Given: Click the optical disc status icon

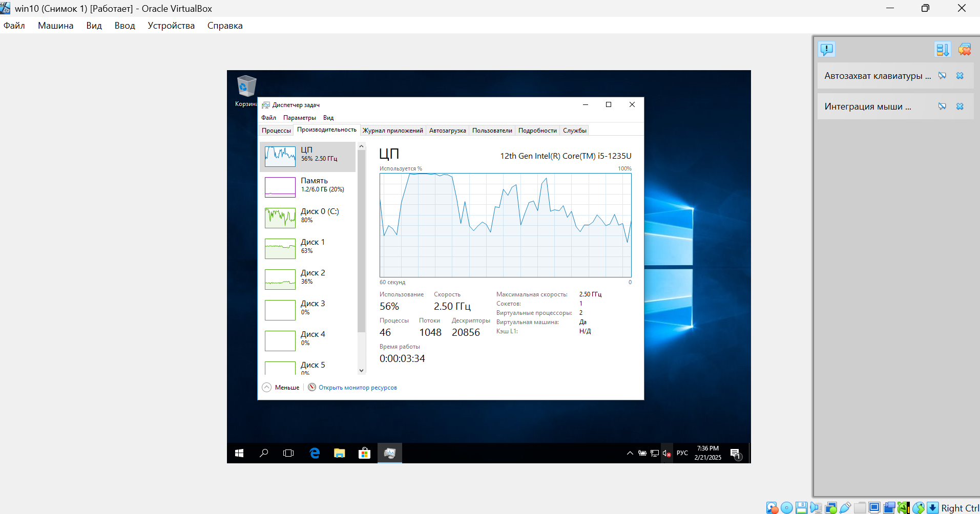Looking at the screenshot, I should (x=786, y=508).
